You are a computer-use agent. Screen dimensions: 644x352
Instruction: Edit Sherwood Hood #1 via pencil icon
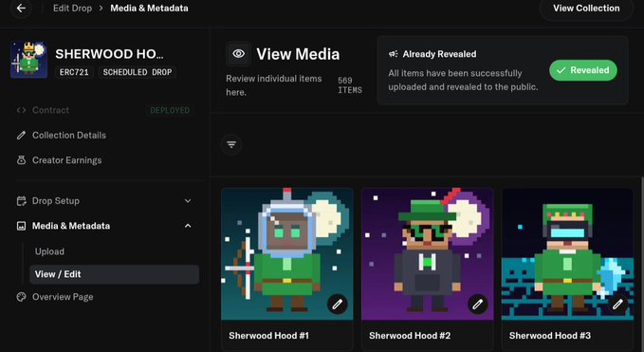[x=338, y=304]
